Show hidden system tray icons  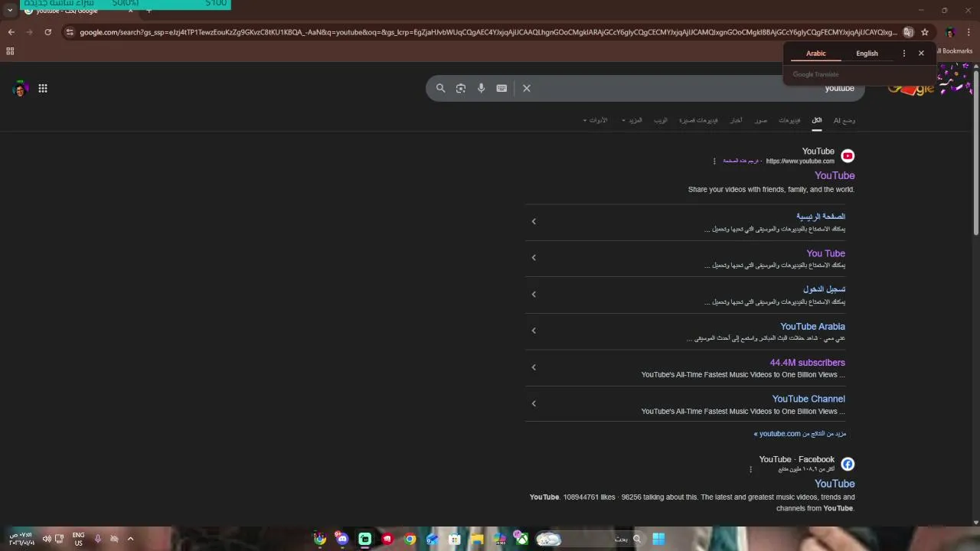[x=130, y=539]
